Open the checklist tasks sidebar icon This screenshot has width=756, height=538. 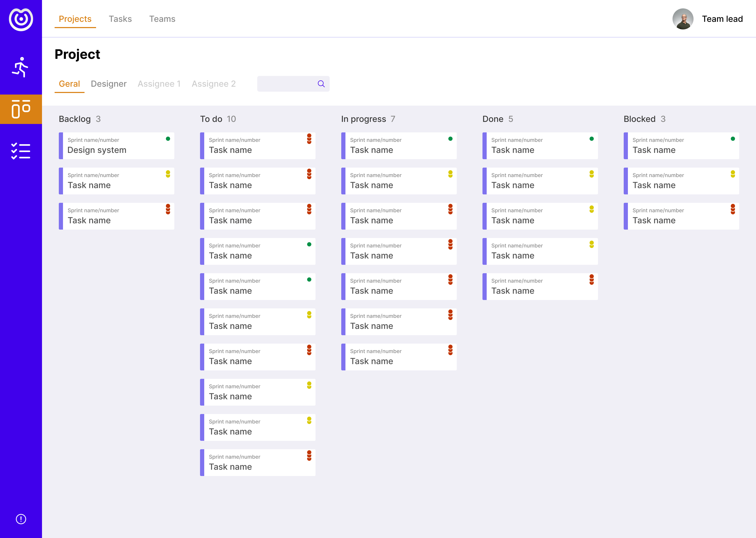click(x=21, y=151)
